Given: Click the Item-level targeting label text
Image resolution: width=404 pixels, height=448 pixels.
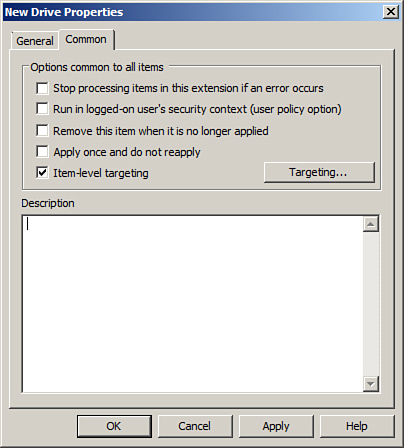Looking at the screenshot, I should tap(101, 173).
